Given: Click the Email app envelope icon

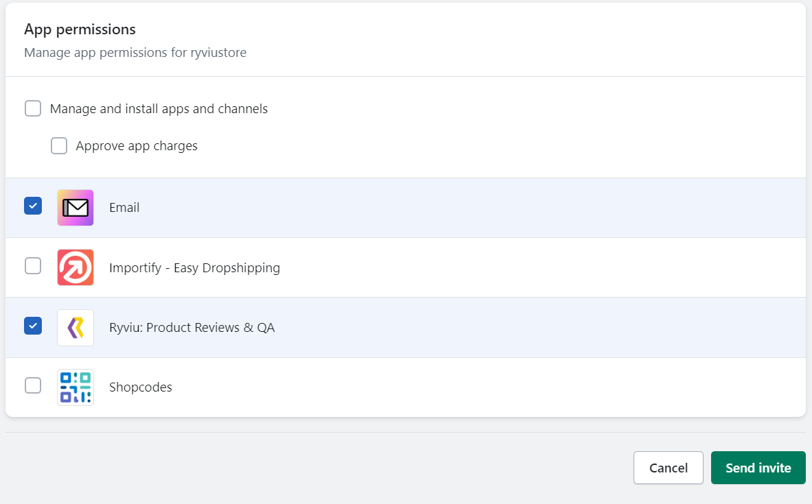Looking at the screenshot, I should (x=76, y=208).
